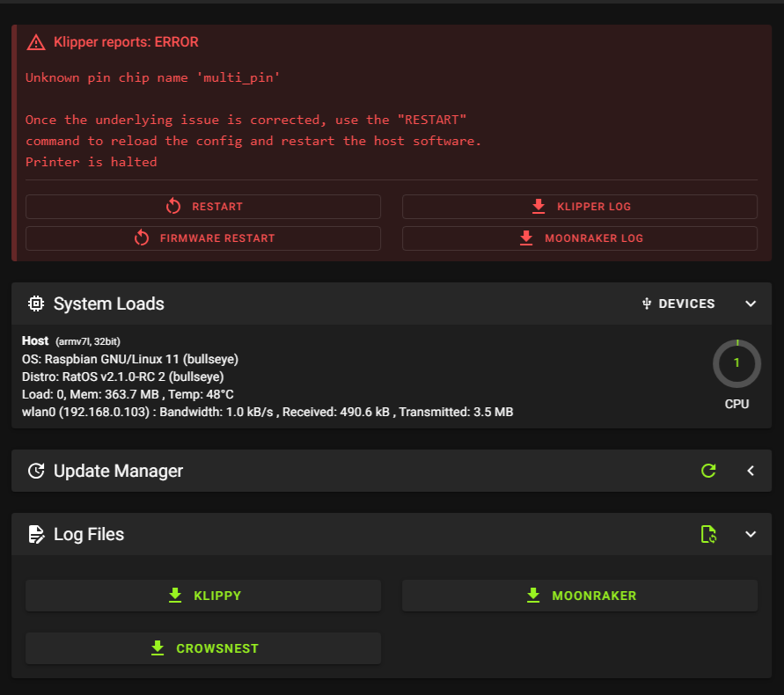Click the 'Load: 0, Mem: 363.7 MB' line
Viewport: 784px width, 695px height.
pos(128,394)
